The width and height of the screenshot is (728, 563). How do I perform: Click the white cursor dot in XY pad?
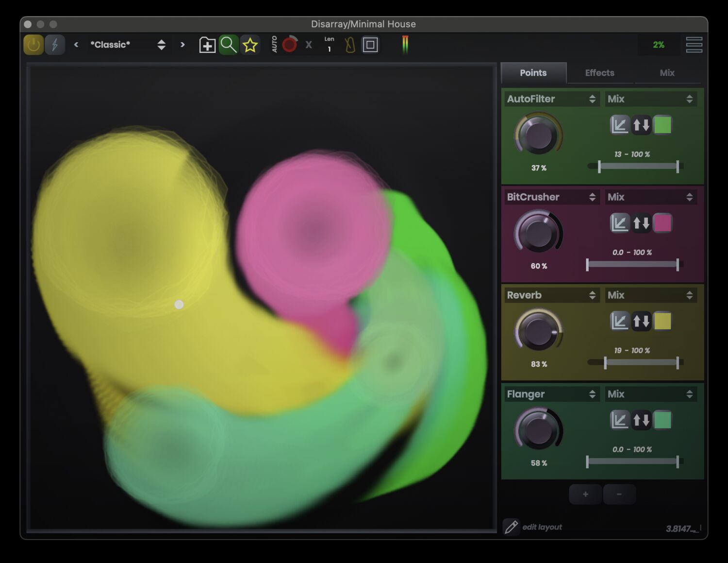[179, 305]
